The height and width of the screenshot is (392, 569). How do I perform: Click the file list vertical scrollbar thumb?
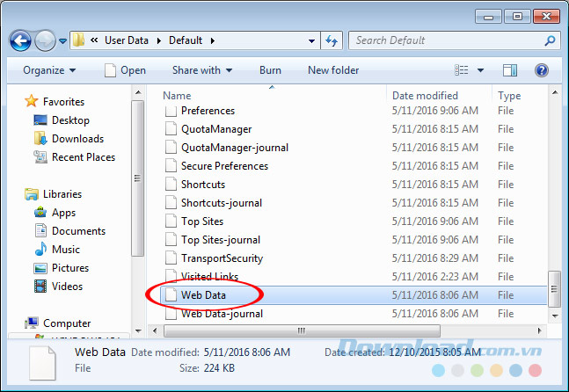click(x=554, y=289)
